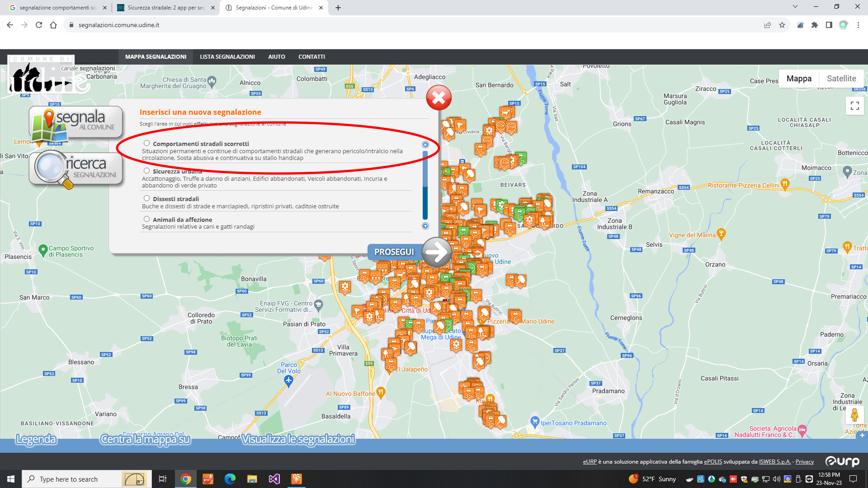
Task: Click the Parco Del Volo airport marker
Action: click(288, 381)
